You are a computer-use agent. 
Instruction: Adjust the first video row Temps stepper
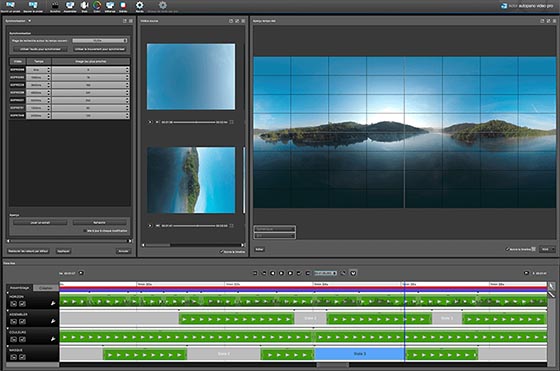(x=49, y=70)
